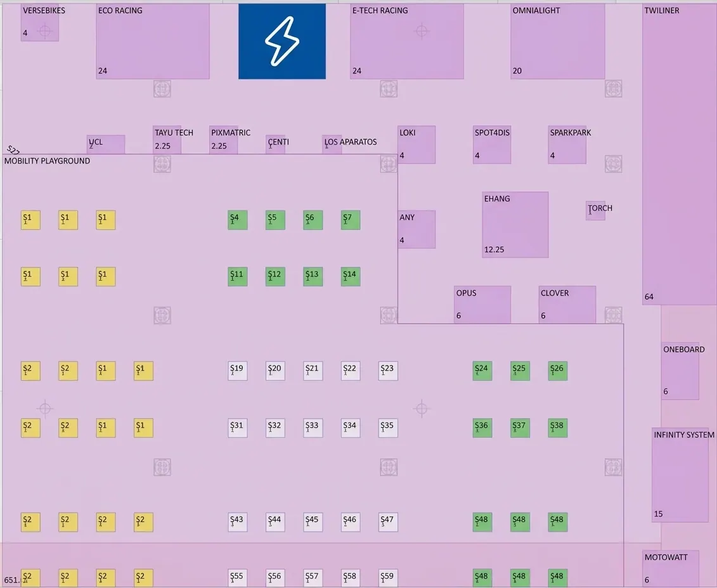Select the CLOVER booth
Viewport: 717px width, 588px height.
tap(567, 305)
